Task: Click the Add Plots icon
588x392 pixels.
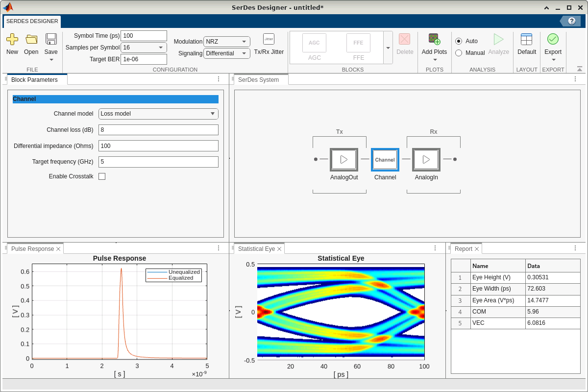Action: click(434, 40)
